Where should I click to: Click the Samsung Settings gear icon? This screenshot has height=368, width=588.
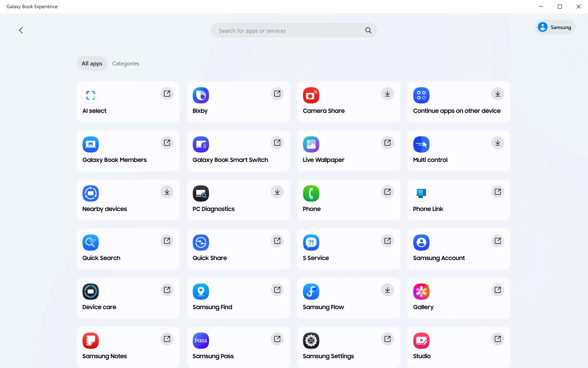click(311, 340)
